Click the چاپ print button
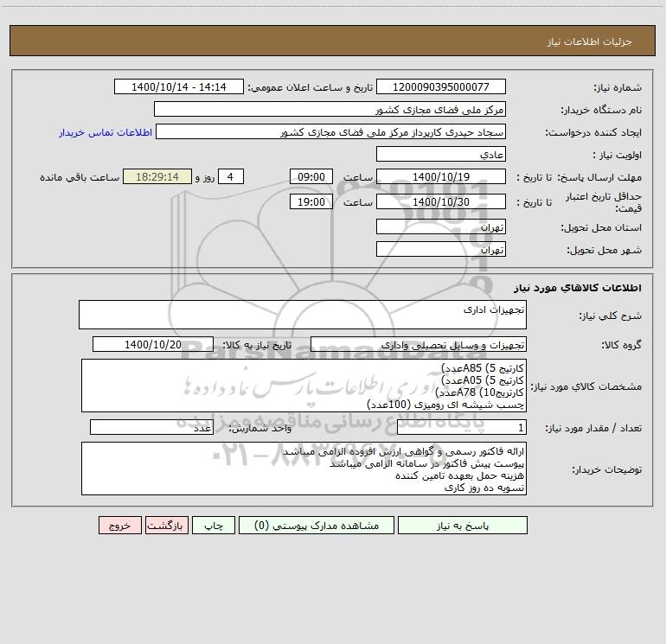The width and height of the screenshot is (666, 644). [214, 525]
